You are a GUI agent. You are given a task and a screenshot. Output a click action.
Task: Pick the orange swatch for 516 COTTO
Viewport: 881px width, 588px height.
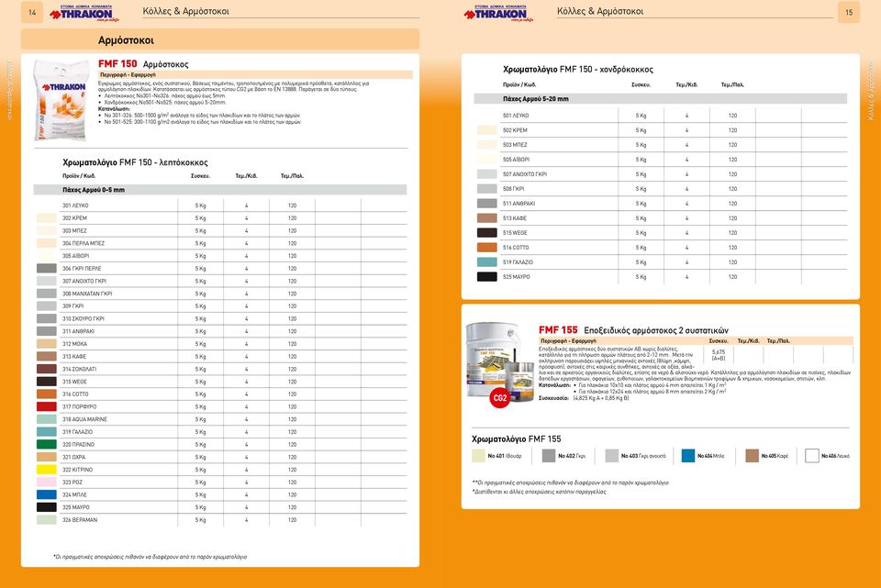pos(487,248)
